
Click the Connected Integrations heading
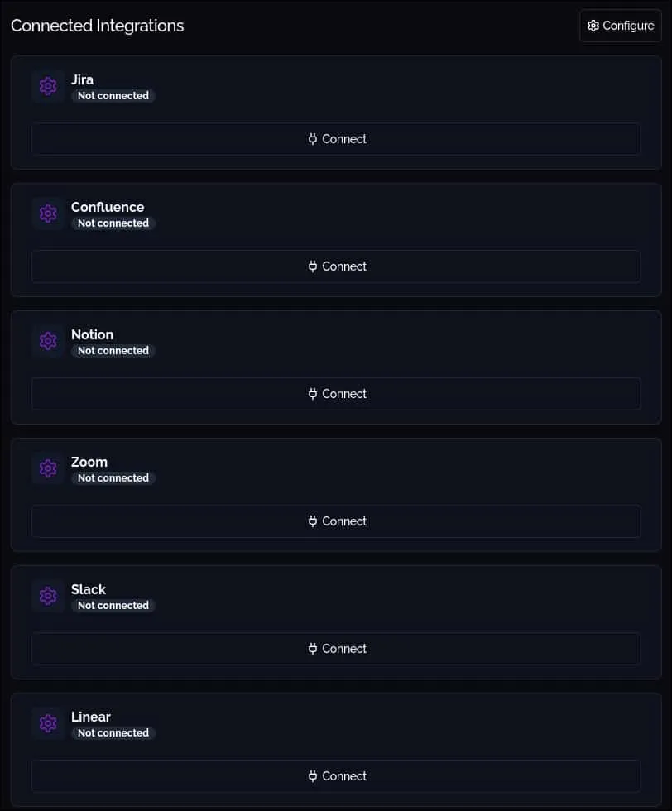point(98,26)
